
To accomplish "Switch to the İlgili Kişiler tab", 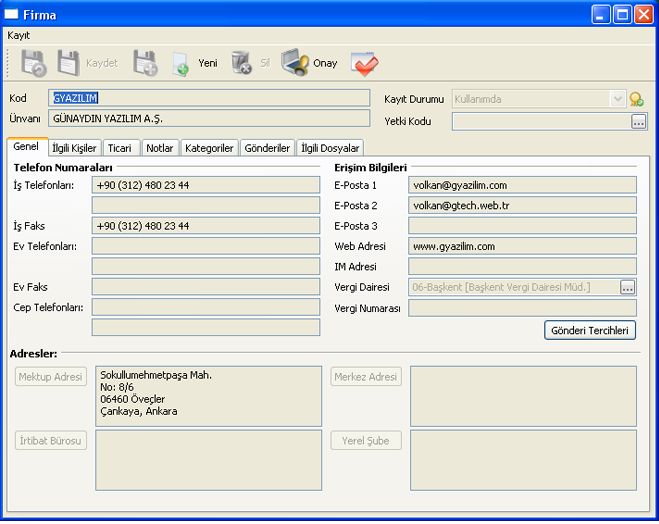I will pos(74,148).
